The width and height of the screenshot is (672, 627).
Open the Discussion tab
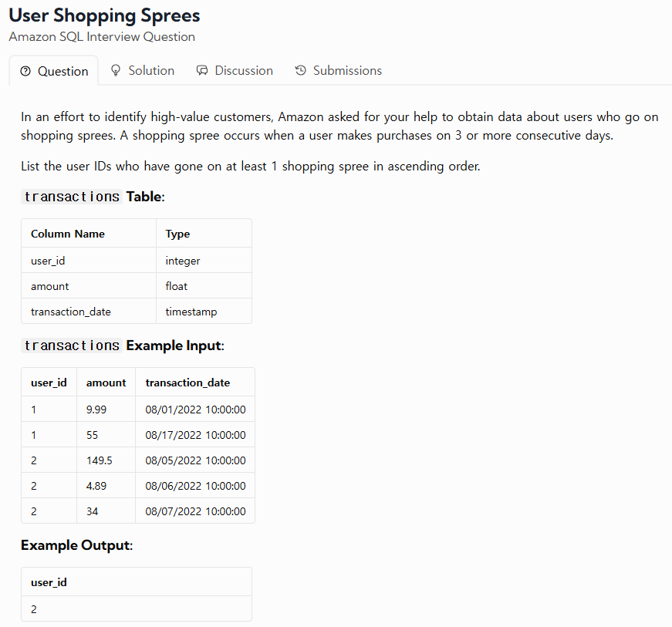click(235, 71)
